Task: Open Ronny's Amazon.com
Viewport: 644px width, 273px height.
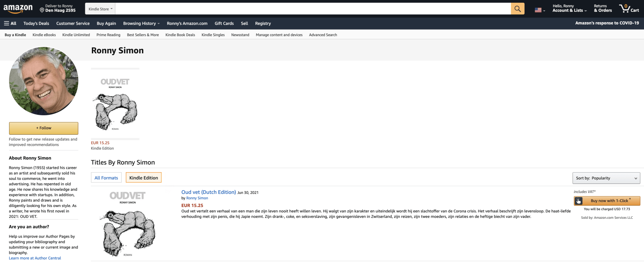Action: pos(187,23)
